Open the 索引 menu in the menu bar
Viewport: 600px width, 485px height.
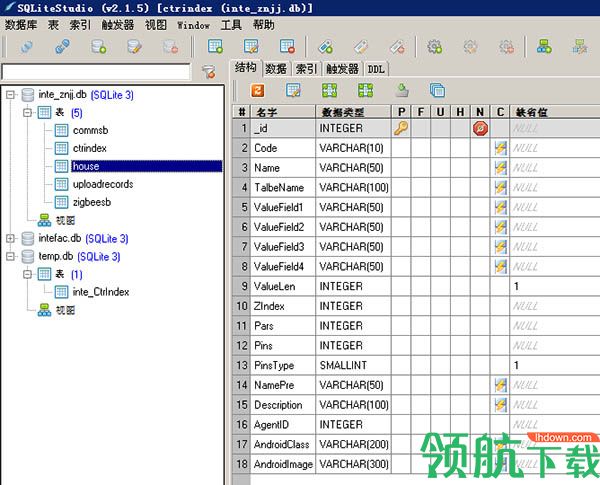pyautogui.click(x=80, y=25)
